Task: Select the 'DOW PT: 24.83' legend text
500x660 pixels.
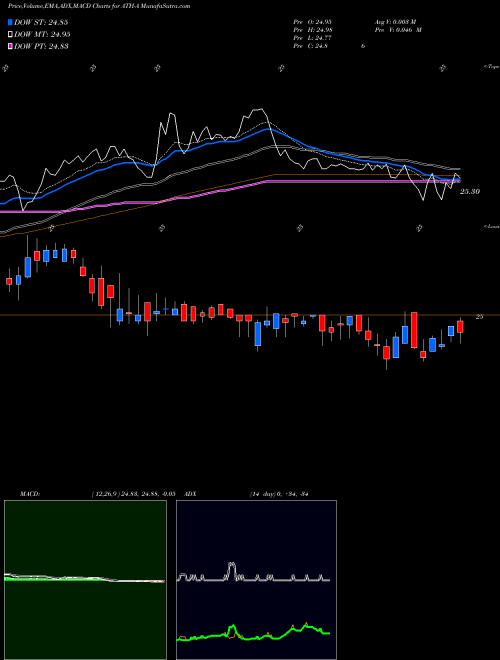Action: (x=41, y=46)
